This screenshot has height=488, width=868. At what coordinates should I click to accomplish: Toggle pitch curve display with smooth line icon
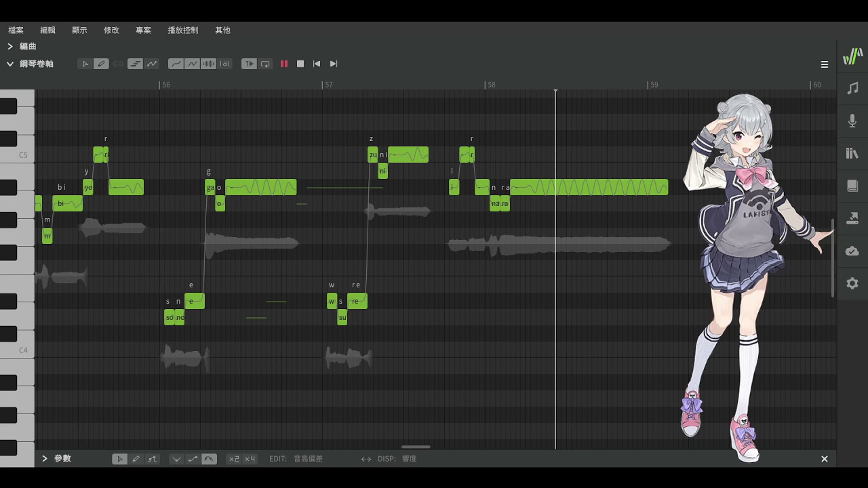pos(176,64)
